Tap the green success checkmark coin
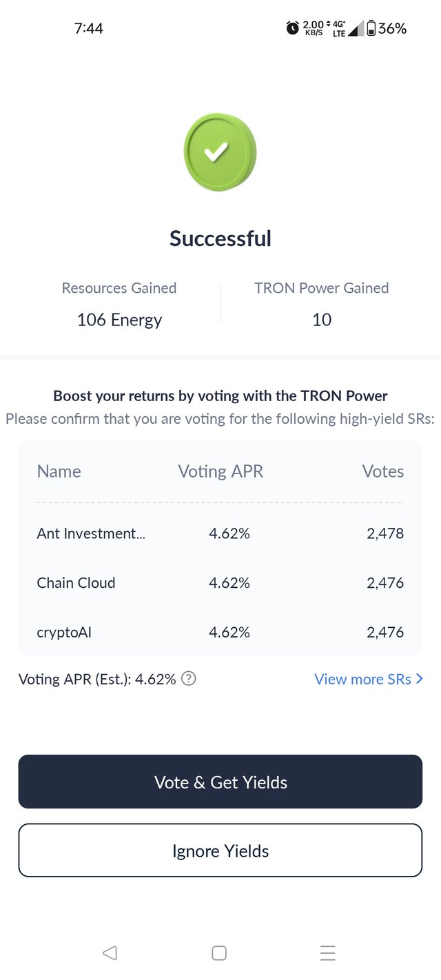 220,152
